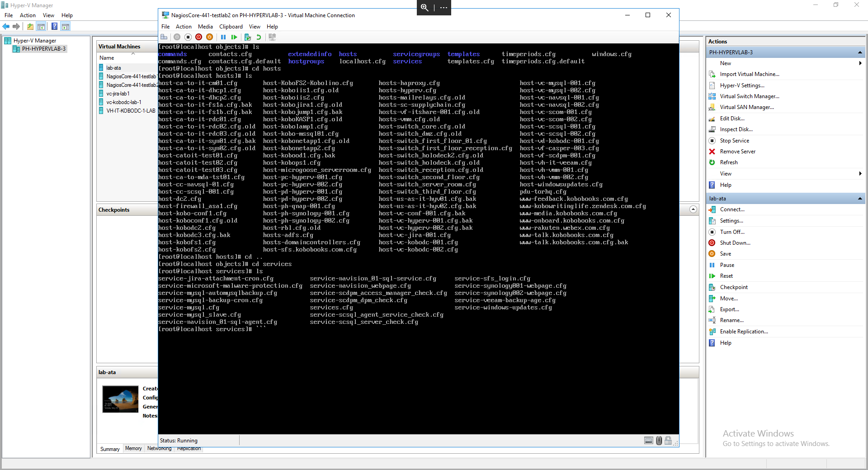Click the red Shut Down icon in VM toolbar
Viewport: 868px width, 470px height.
pyautogui.click(x=199, y=37)
